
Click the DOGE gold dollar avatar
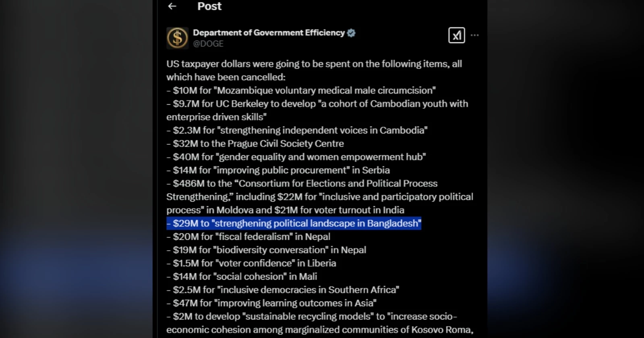(x=177, y=38)
